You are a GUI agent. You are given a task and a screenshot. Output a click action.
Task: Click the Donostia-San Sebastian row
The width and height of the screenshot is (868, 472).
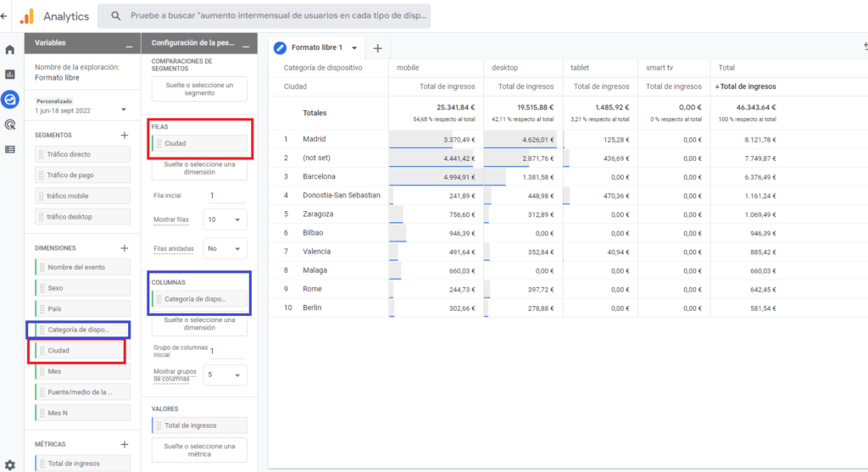[568, 196]
